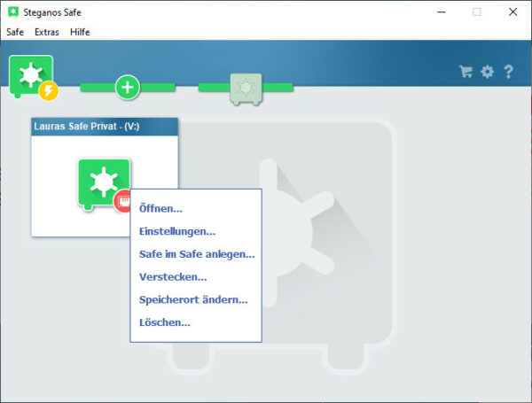Click the Steganos Safe title bar app icon
Viewport: 532px width, 403px height.
tap(12, 12)
